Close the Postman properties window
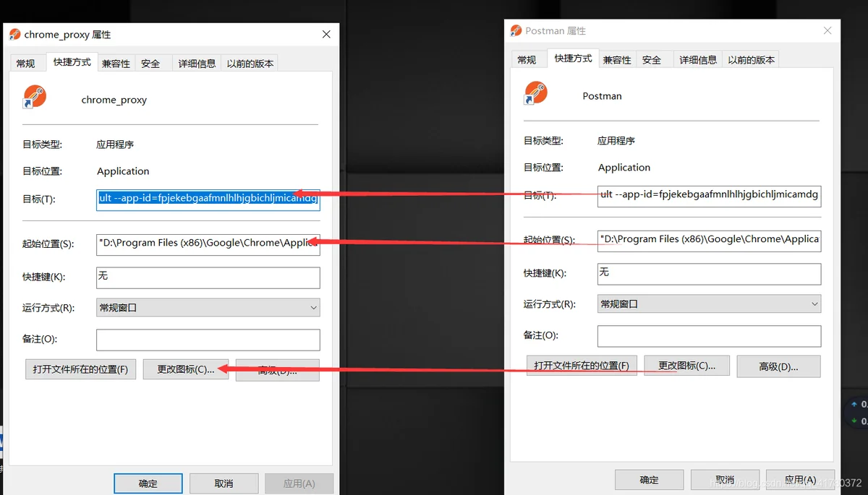The height and width of the screenshot is (495, 868). point(827,30)
